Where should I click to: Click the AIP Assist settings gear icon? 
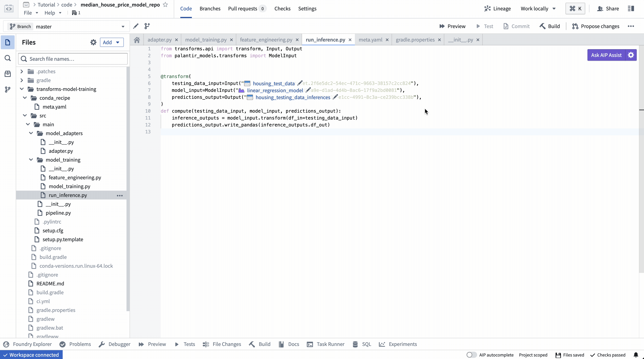(631, 55)
